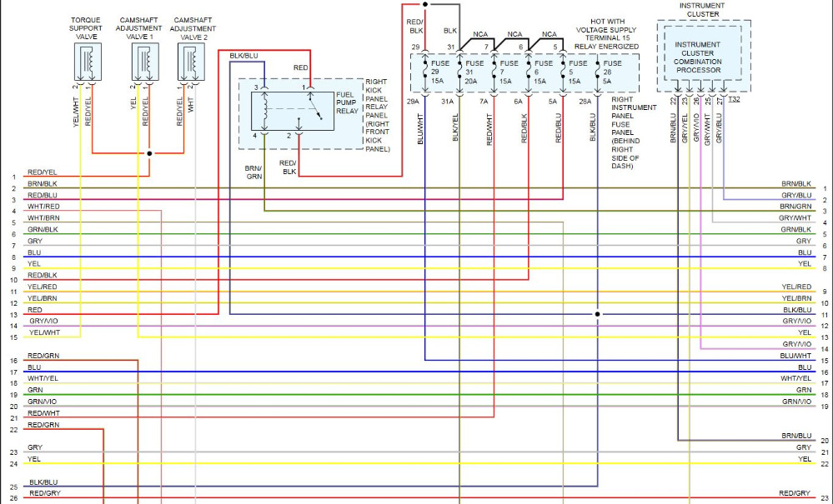833x504 pixels.
Task: Click the junction dot on the BLK/BLU wire
Action: coord(597,314)
